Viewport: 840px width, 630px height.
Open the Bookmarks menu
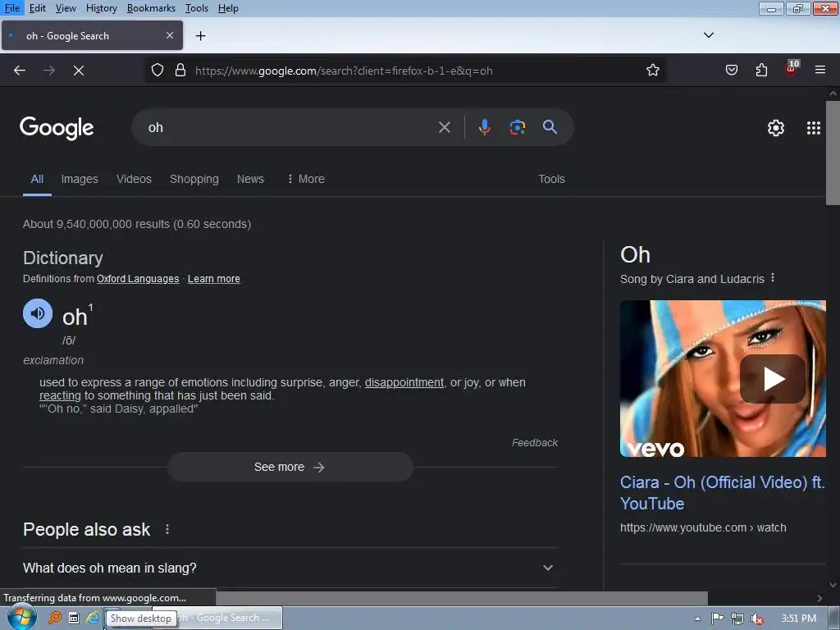tap(151, 8)
